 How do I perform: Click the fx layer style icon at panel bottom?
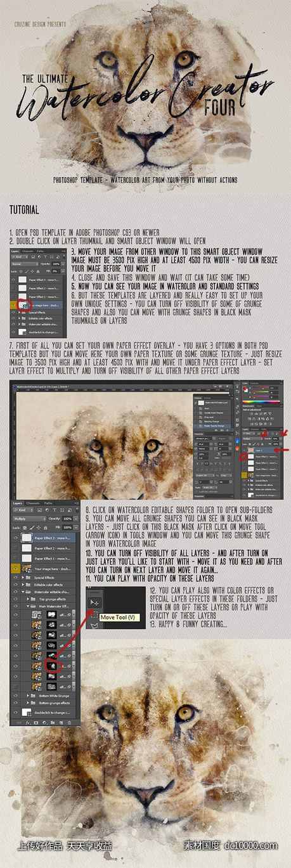tap(29, 722)
